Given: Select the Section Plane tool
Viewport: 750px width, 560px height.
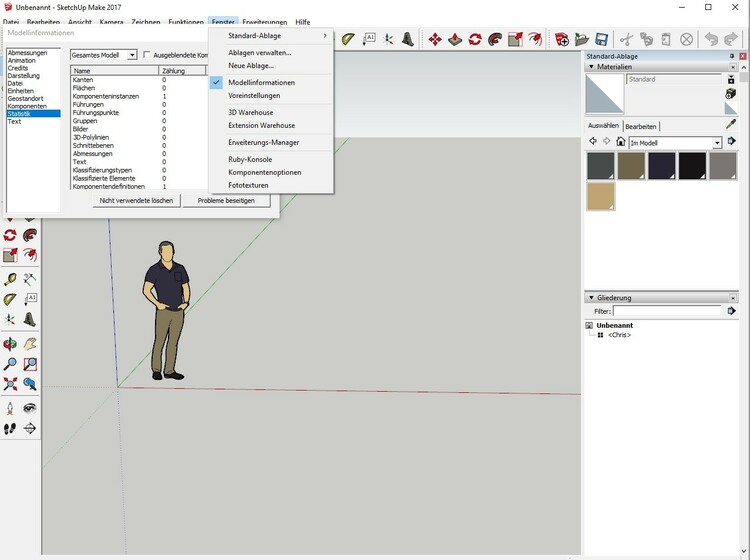Looking at the screenshot, I should (30, 428).
